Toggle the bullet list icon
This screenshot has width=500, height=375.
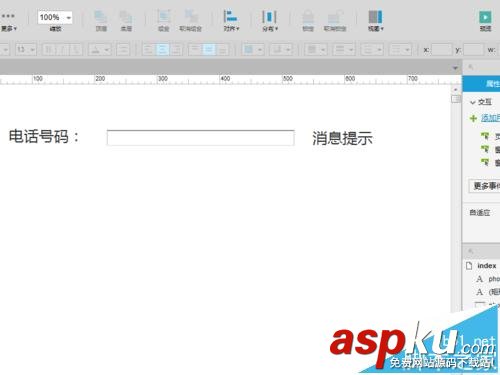(123, 50)
